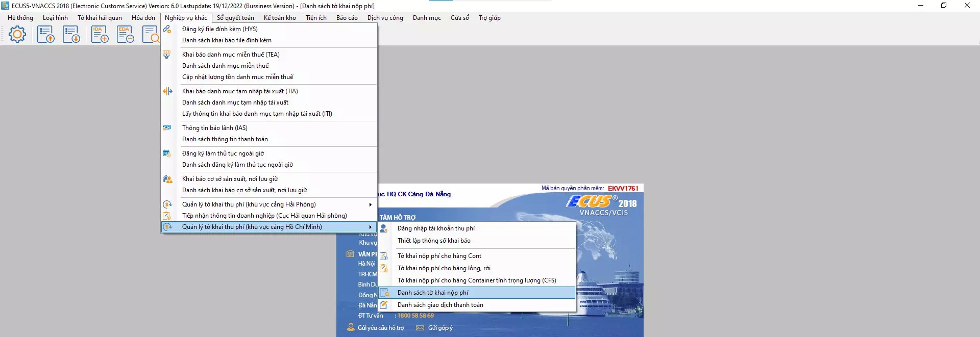The height and width of the screenshot is (337, 980).
Task: Click the icon beside Hải Phòng fee management entry
Action: (x=167, y=204)
